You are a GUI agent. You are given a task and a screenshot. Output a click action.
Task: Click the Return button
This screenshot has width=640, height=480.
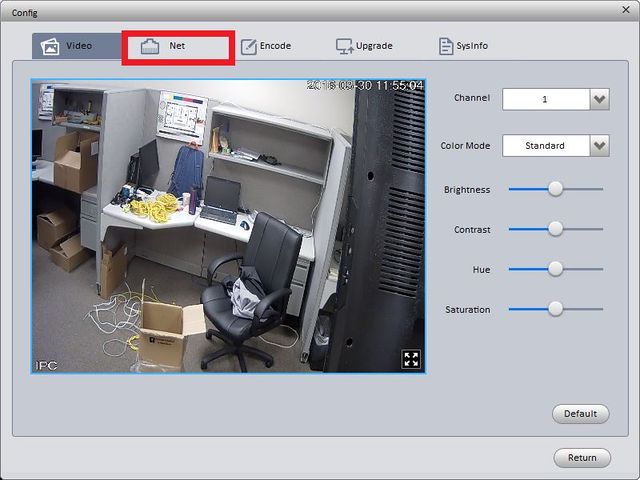(582, 458)
